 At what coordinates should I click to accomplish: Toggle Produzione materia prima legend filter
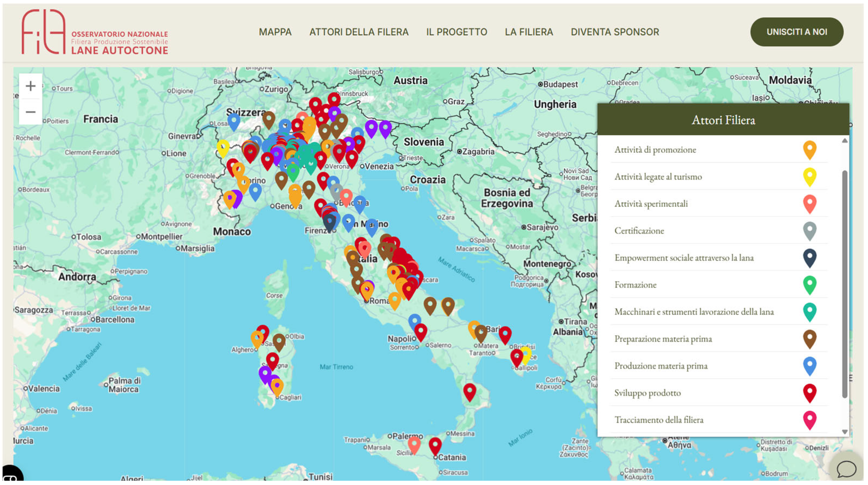pos(661,366)
